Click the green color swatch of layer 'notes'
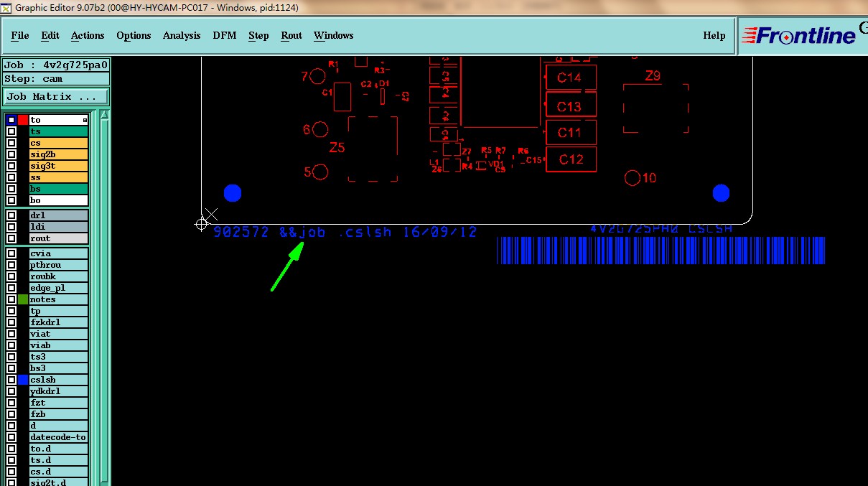 pos(23,299)
